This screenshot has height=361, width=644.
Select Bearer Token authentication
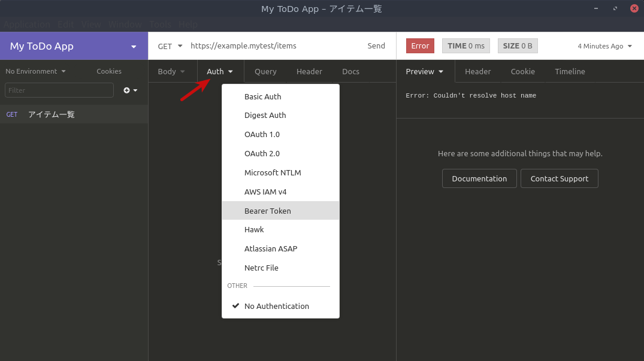[268, 211]
